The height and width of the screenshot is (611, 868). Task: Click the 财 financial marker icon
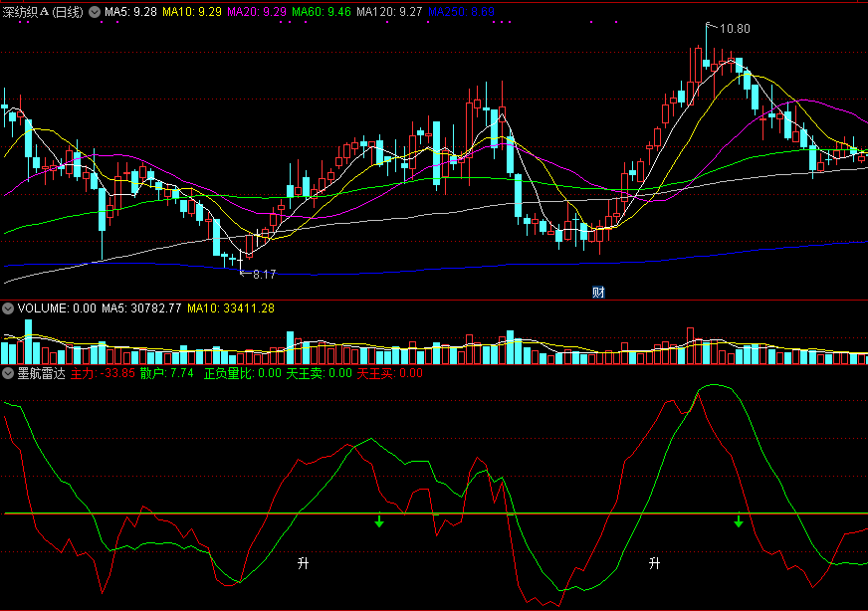[598, 293]
